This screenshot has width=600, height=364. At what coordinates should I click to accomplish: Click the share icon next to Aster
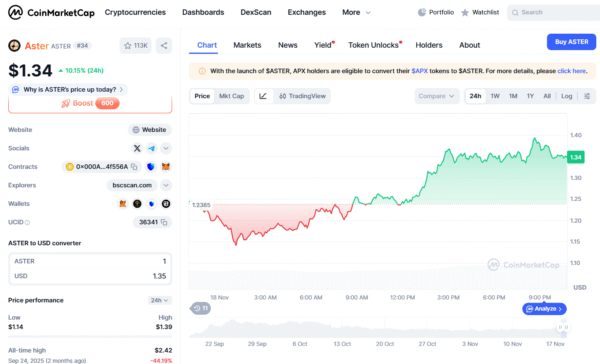[164, 46]
